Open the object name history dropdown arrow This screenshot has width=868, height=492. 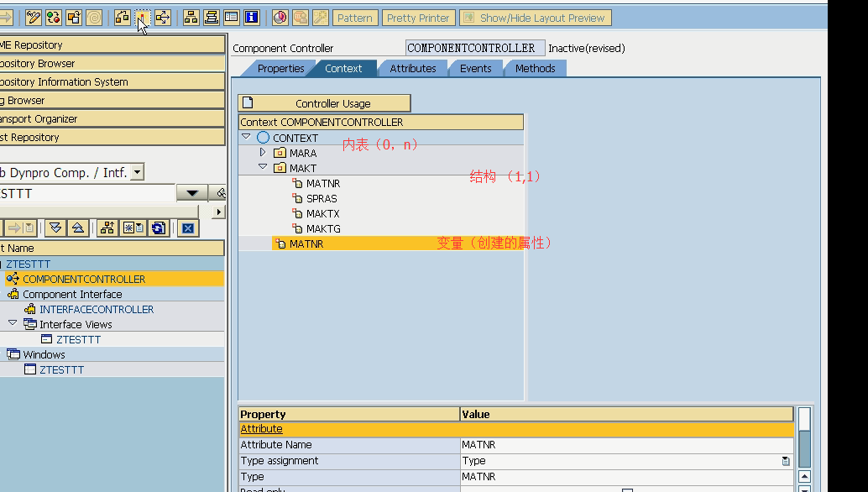pyautogui.click(x=192, y=193)
